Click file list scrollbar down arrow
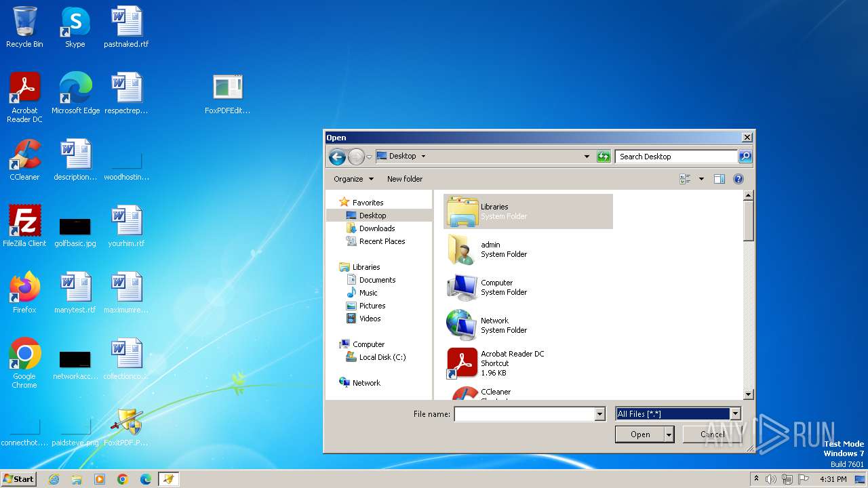Screen dimensions: 868x488 point(749,394)
